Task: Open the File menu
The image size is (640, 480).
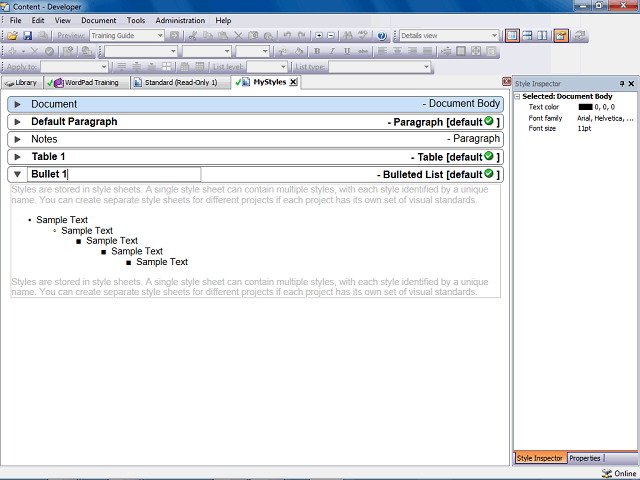Action: [16, 20]
